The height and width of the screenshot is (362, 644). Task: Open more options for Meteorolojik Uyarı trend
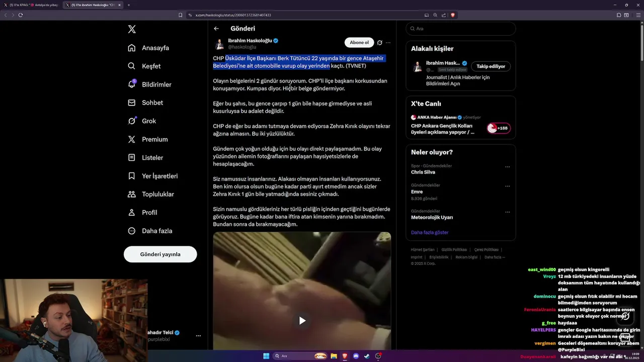[x=507, y=212]
